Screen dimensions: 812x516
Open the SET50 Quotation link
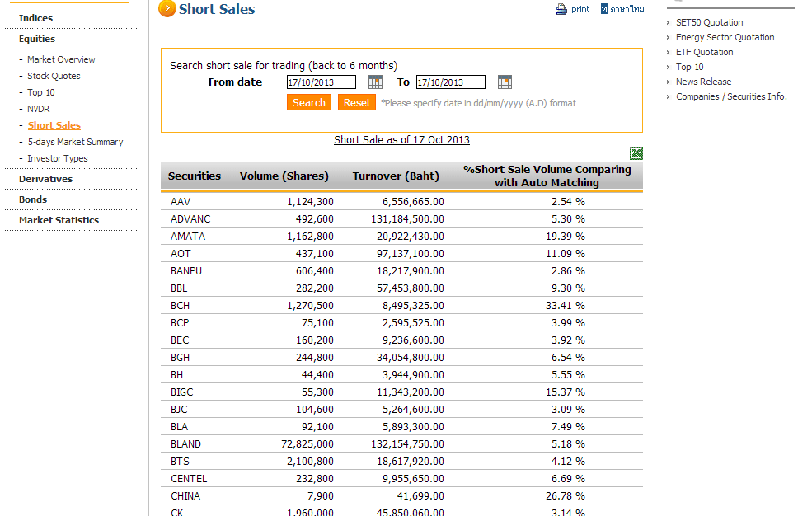coord(709,22)
